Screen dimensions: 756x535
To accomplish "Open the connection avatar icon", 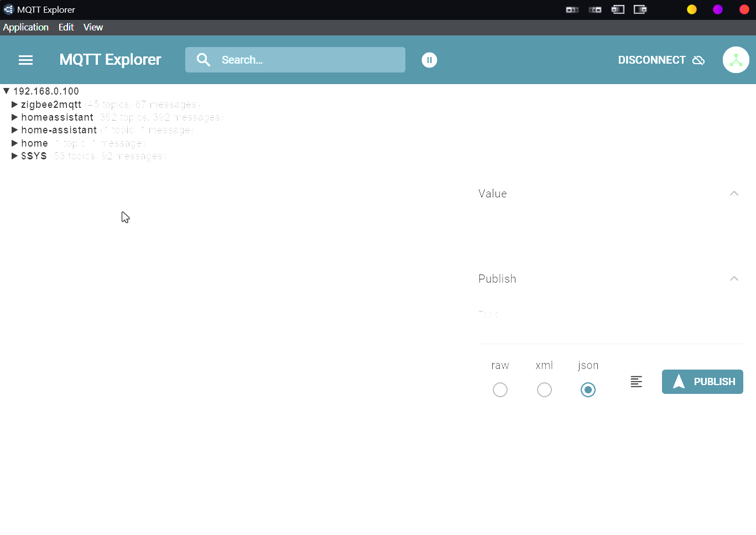I will pos(736,60).
